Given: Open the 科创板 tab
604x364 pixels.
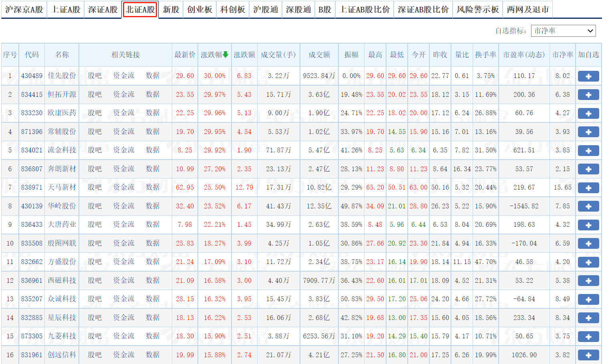Looking at the screenshot, I should coord(232,10).
